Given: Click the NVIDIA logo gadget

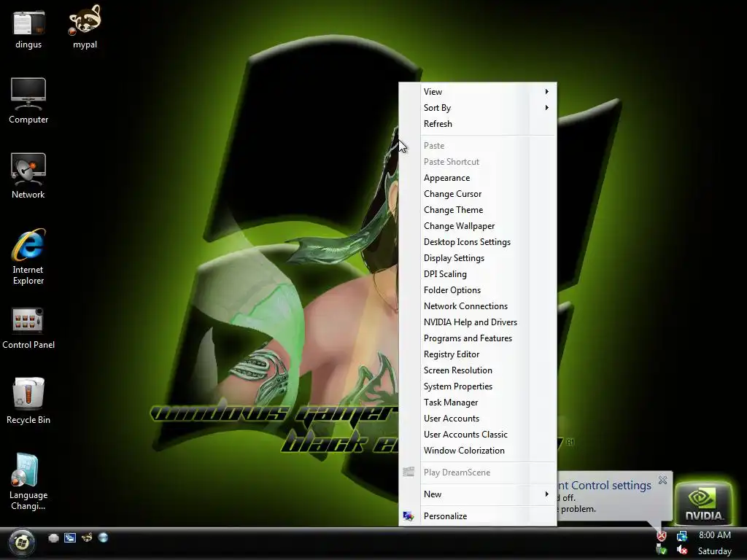Looking at the screenshot, I should [703, 503].
